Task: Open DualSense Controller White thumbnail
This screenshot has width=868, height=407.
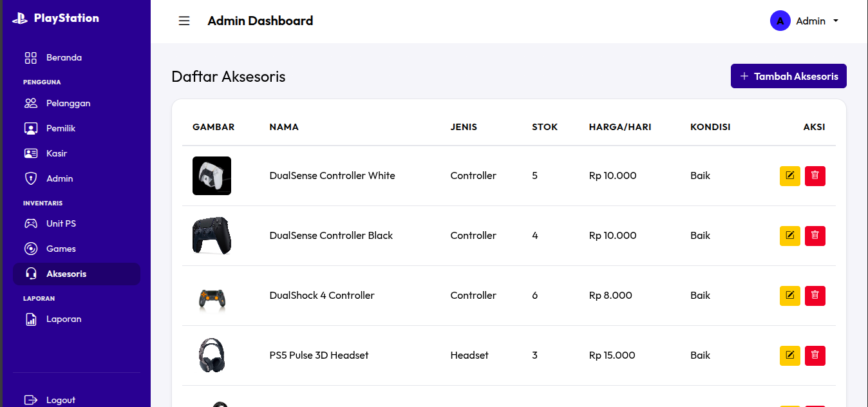Action: coord(212,176)
